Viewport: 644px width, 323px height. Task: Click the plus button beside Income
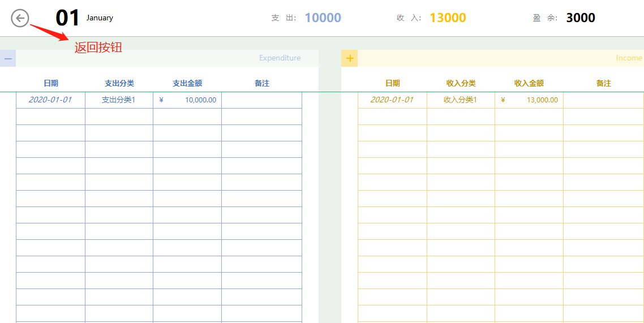(x=350, y=58)
